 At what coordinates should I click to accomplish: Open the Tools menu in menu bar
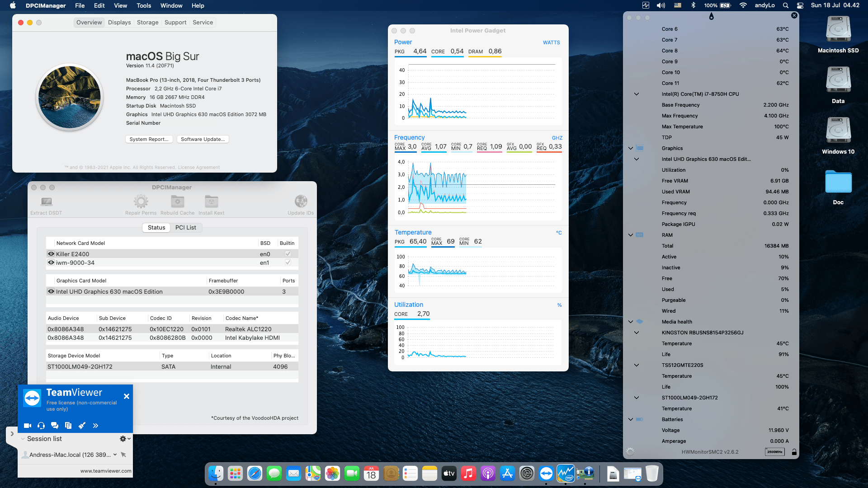click(144, 5)
